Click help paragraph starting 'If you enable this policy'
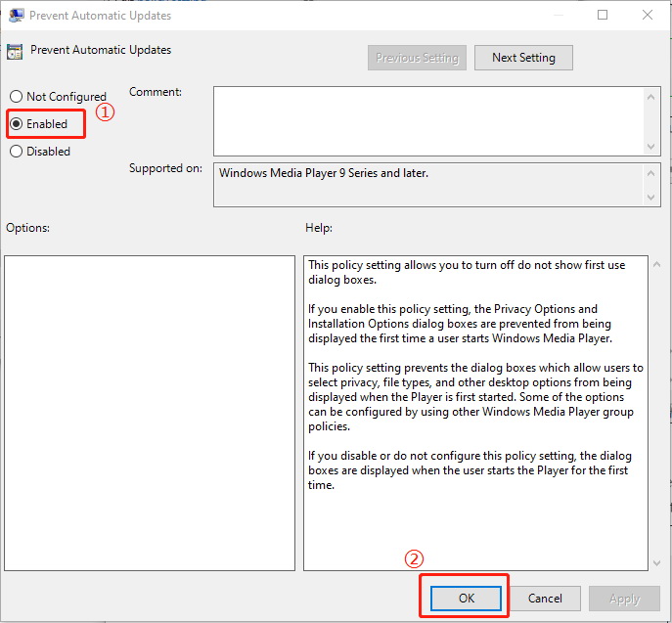This screenshot has height=623, width=672. (460, 324)
